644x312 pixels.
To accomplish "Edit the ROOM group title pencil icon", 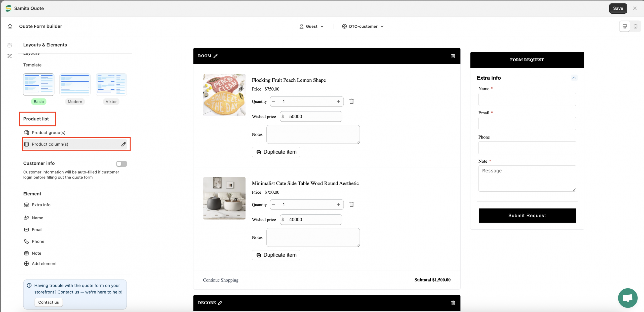I will coord(216,56).
